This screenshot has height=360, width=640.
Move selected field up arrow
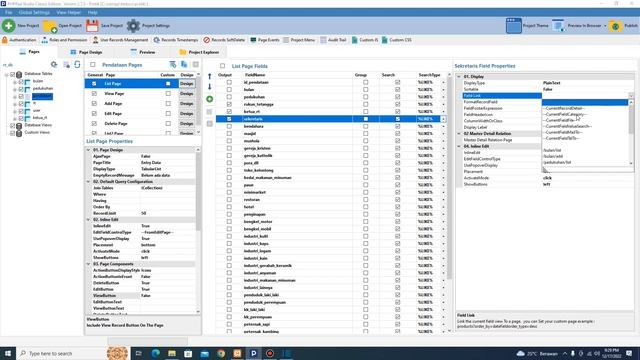pos(210,76)
